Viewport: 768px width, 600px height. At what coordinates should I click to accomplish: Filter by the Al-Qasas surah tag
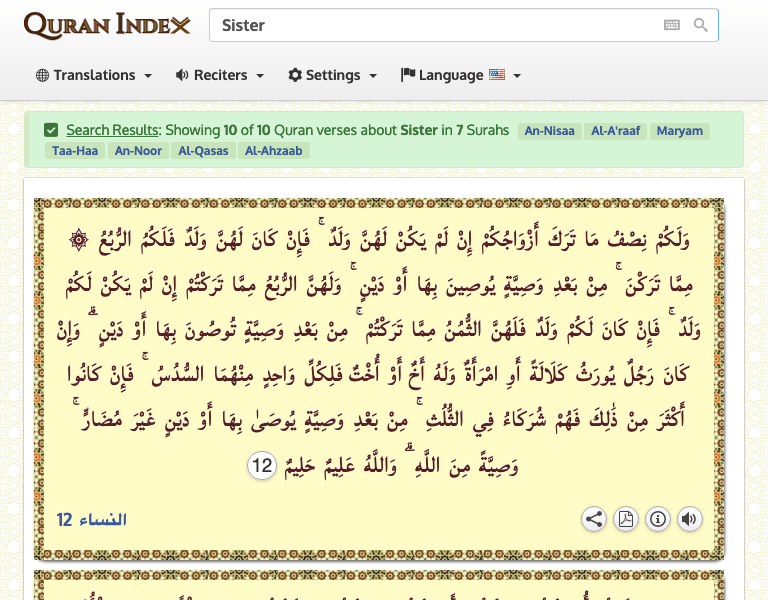pos(204,151)
